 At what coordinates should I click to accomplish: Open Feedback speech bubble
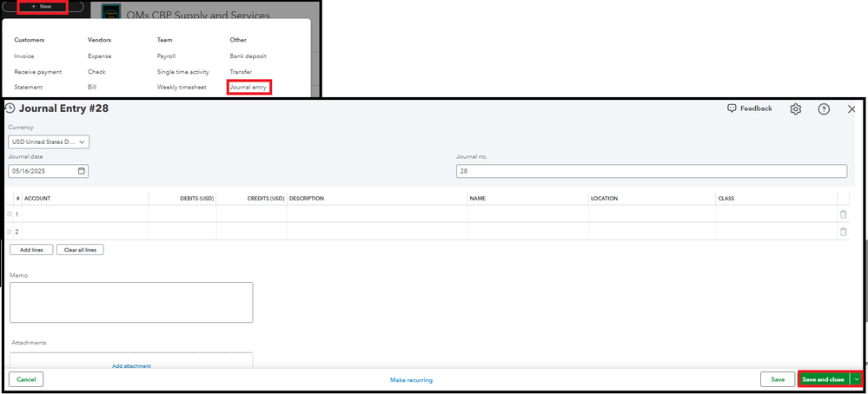750,108
